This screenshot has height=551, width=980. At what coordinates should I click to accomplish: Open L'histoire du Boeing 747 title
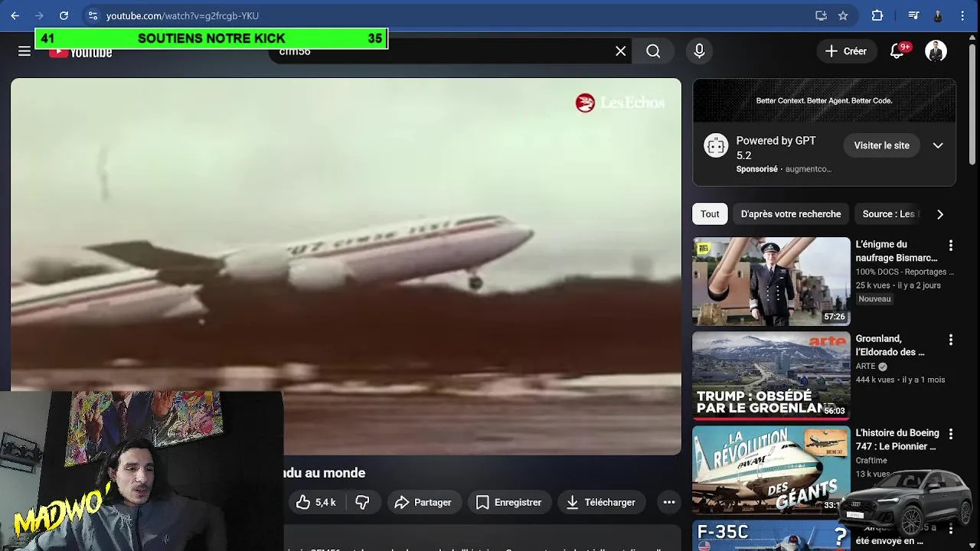click(897, 439)
